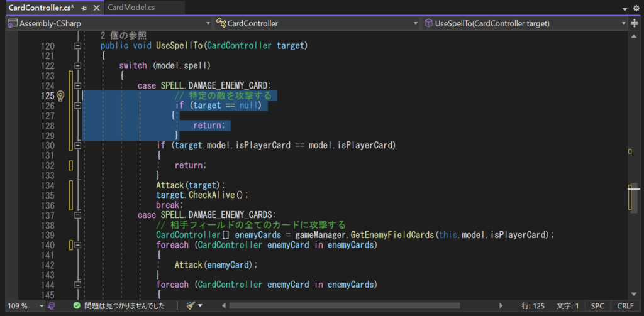Click the 文字: 1 character indicator

(568, 306)
